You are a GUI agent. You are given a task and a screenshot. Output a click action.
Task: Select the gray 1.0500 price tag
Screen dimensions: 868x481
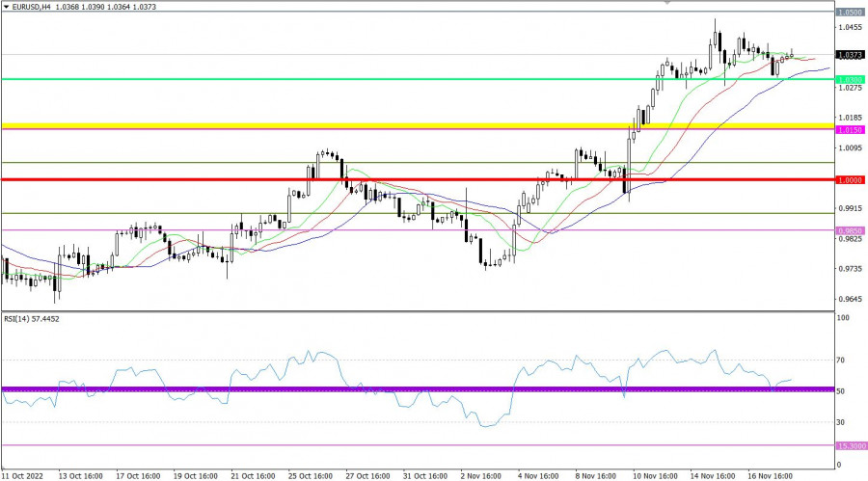[x=850, y=13]
